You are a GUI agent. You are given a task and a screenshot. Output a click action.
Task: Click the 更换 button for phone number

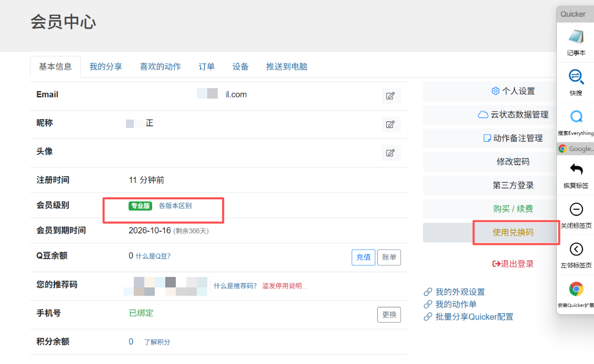coord(389,314)
